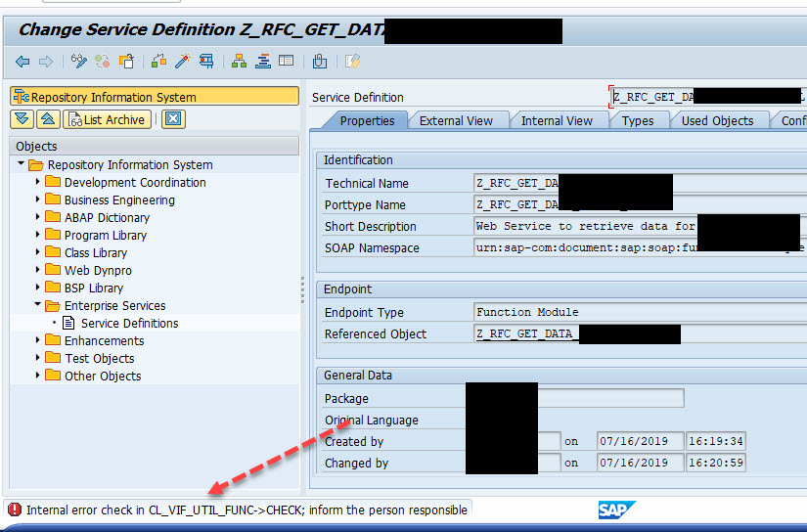Expand the Class Library folder

coord(37,252)
